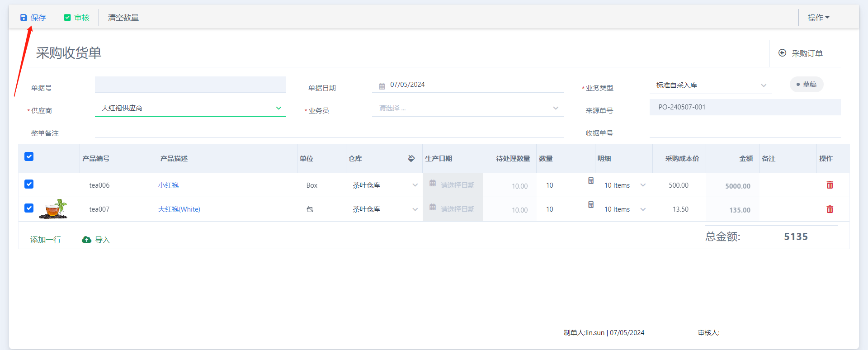Screen dimensions: 868x350
Task: Open the 大红袍(White) product link
Action: (x=179, y=209)
